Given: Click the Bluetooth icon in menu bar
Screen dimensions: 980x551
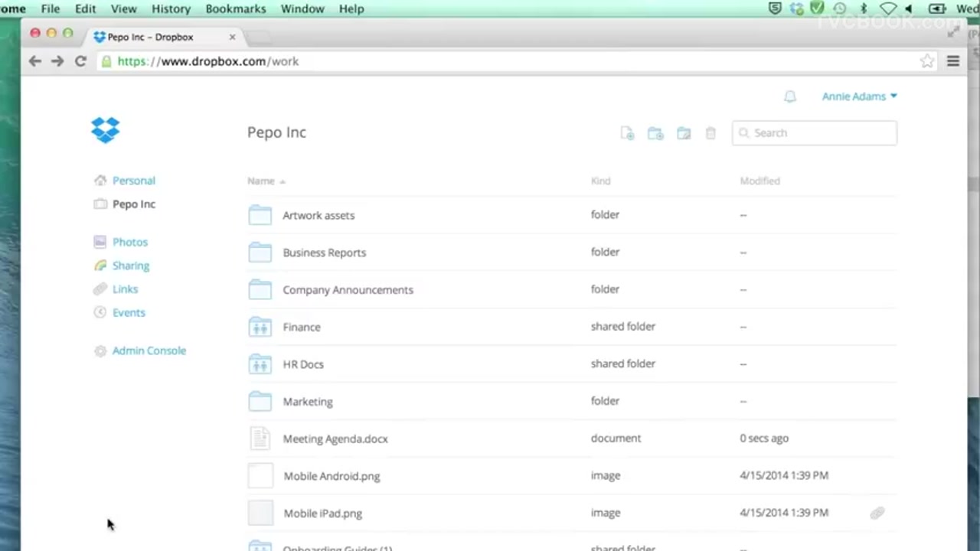Looking at the screenshot, I should click(x=864, y=8).
